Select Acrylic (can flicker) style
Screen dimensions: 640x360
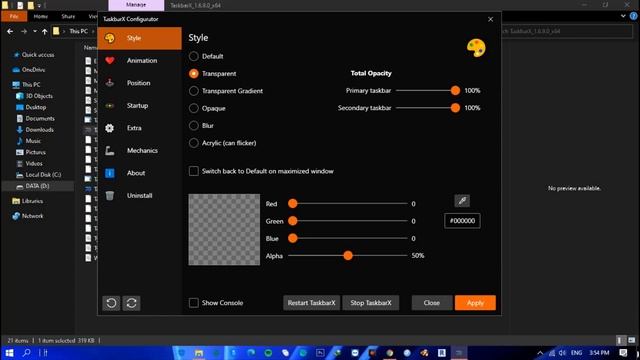[193, 143]
